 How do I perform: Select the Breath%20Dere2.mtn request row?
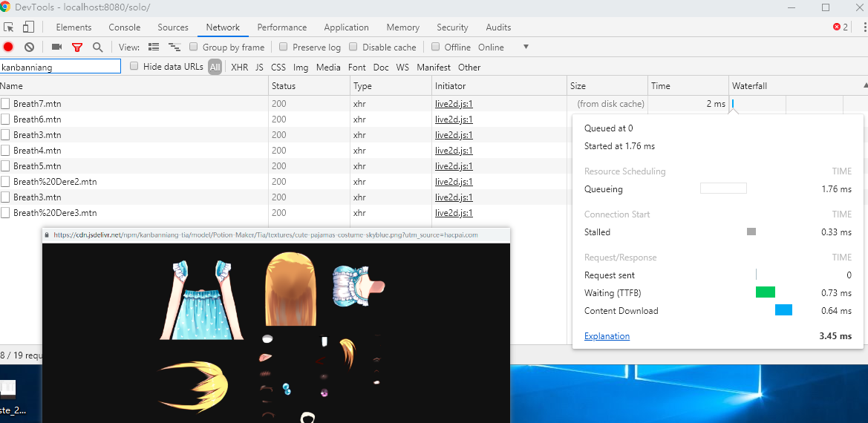(55, 182)
